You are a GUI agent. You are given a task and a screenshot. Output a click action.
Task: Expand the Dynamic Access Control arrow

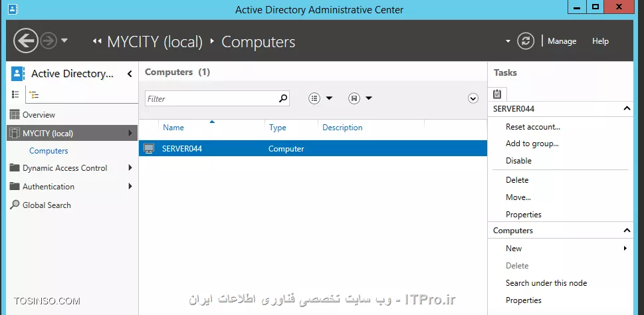click(130, 167)
